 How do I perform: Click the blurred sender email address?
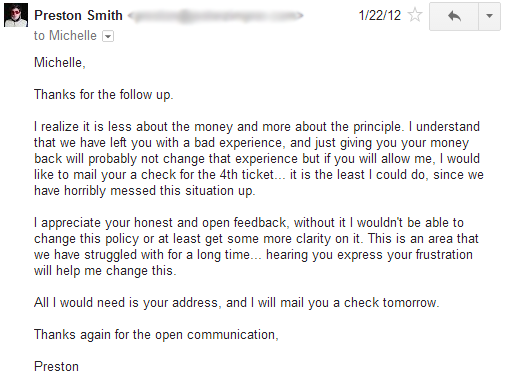click(216, 15)
